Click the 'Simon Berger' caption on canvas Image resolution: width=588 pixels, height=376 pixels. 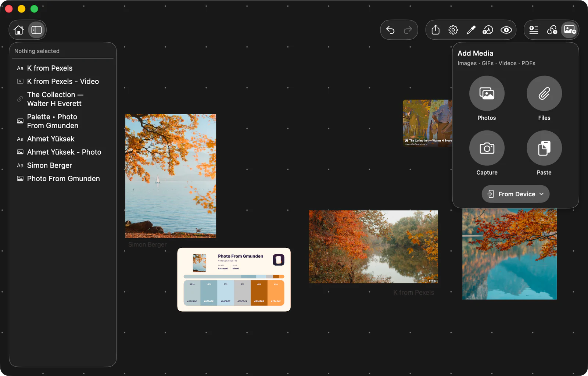[147, 244]
